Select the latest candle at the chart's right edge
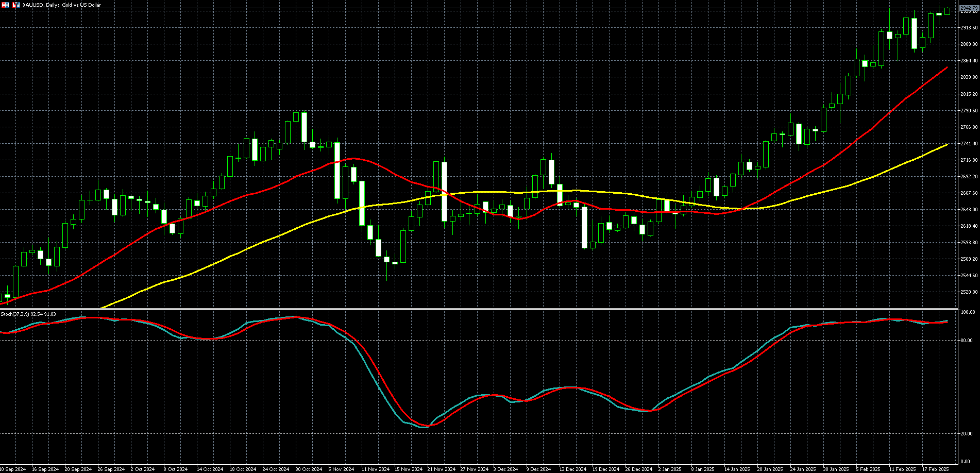The width and height of the screenshot is (980, 473). click(x=947, y=11)
